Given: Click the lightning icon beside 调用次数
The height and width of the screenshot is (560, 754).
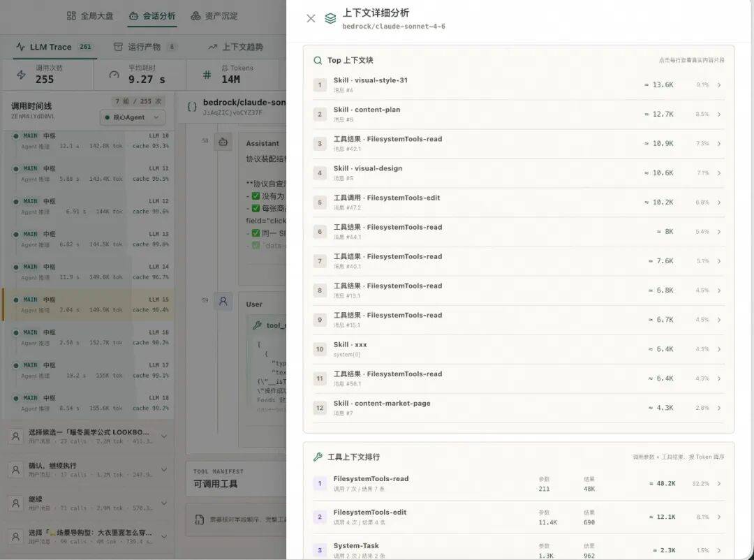Looking at the screenshot, I should tap(21, 75).
